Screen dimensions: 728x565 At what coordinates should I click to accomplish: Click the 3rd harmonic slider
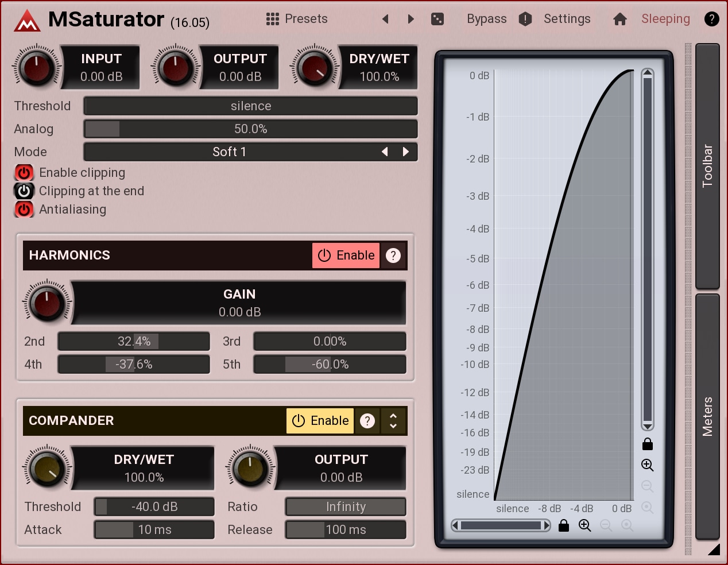click(330, 342)
